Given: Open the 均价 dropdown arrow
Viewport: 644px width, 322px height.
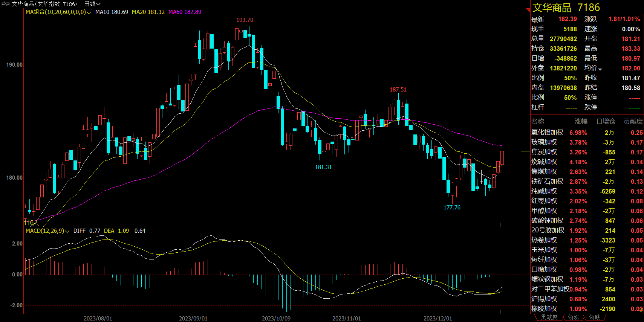Looking at the screenshot, I should pos(600,69).
